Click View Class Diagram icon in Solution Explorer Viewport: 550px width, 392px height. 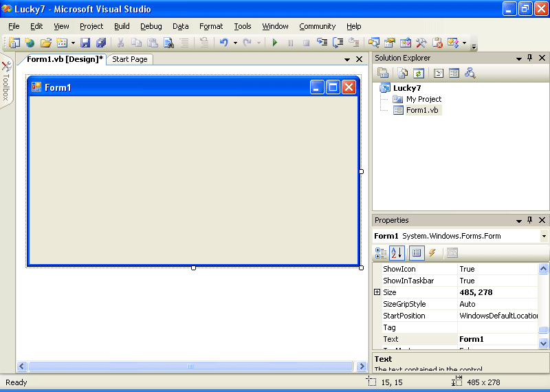pyautogui.click(x=470, y=73)
